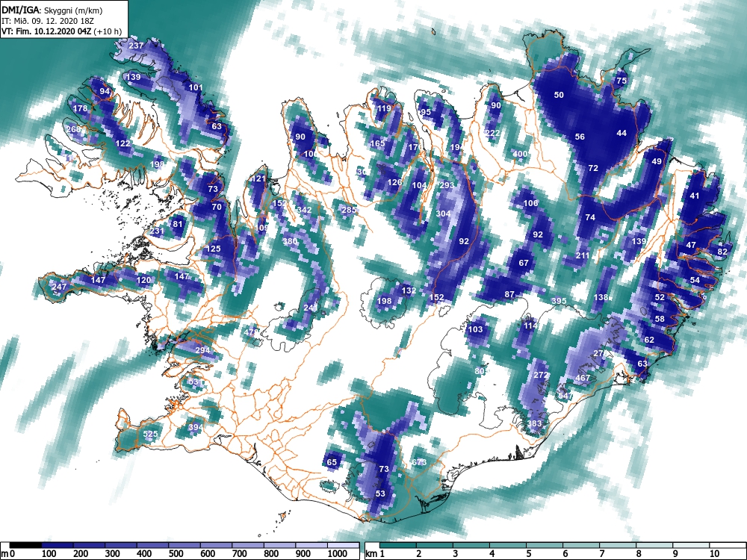The height and width of the screenshot is (560, 747).
Task: Select the visibility value 87
Action: point(509,294)
